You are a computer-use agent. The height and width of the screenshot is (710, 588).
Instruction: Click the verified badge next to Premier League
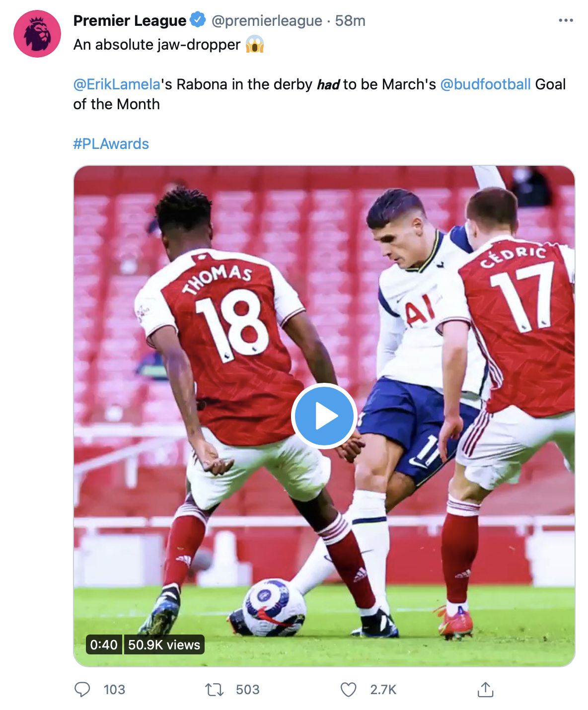pos(197,20)
